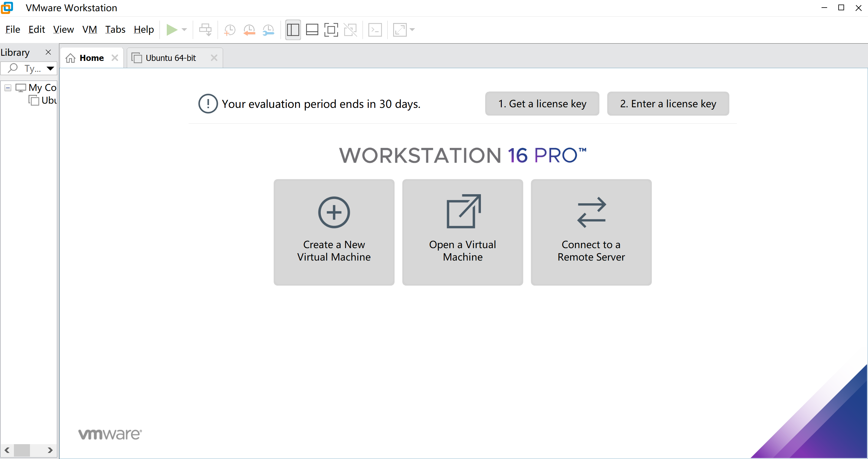Open the VM menu
Screen dimensions: 868x459
pyautogui.click(x=89, y=29)
